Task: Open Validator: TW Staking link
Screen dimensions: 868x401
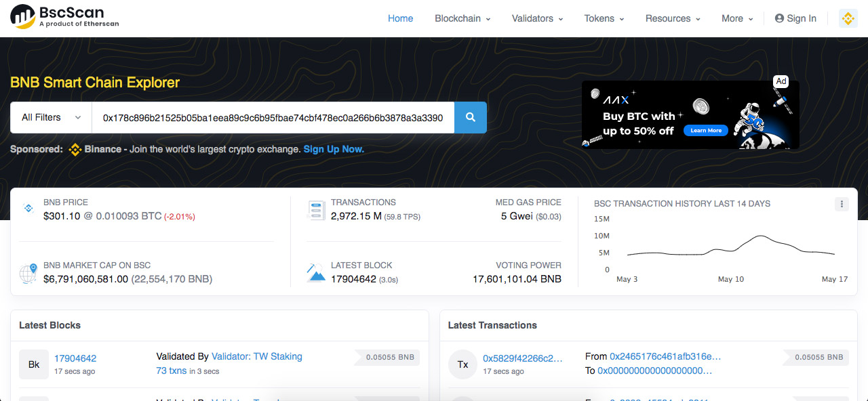Action: [256, 356]
